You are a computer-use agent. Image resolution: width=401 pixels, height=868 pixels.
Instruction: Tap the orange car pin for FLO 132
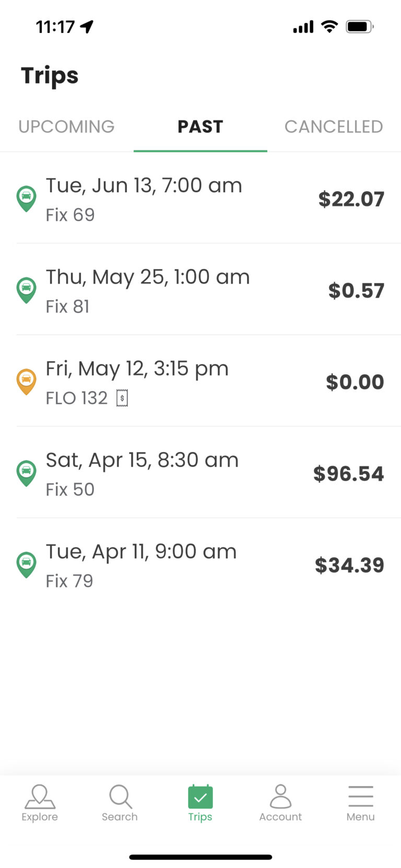point(26,381)
